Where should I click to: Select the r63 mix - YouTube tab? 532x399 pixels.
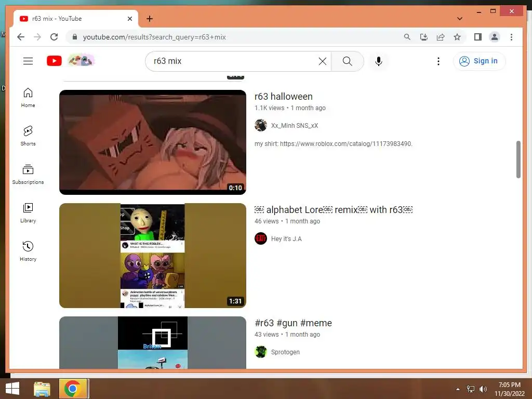coord(76,19)
